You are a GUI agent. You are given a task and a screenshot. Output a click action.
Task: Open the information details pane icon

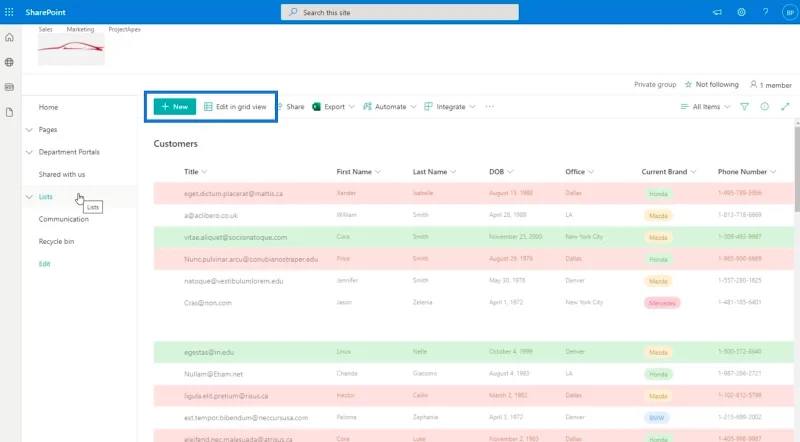[x=764, y=107]
